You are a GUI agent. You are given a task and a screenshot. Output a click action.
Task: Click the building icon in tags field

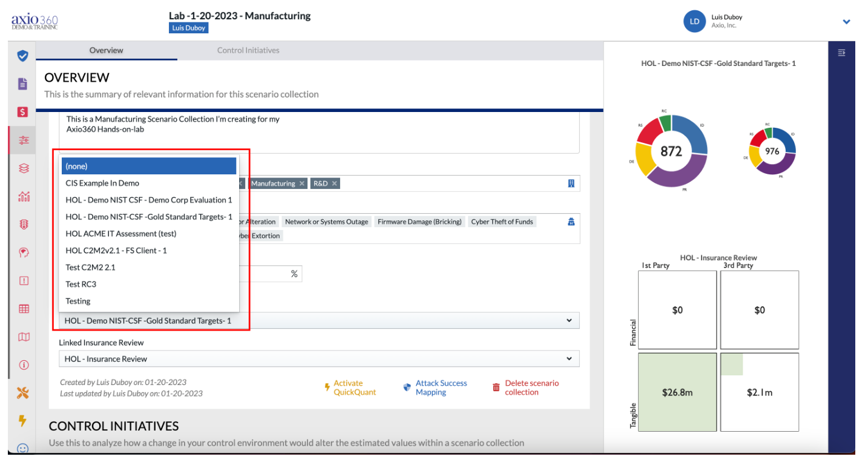(x=571, y=183)
